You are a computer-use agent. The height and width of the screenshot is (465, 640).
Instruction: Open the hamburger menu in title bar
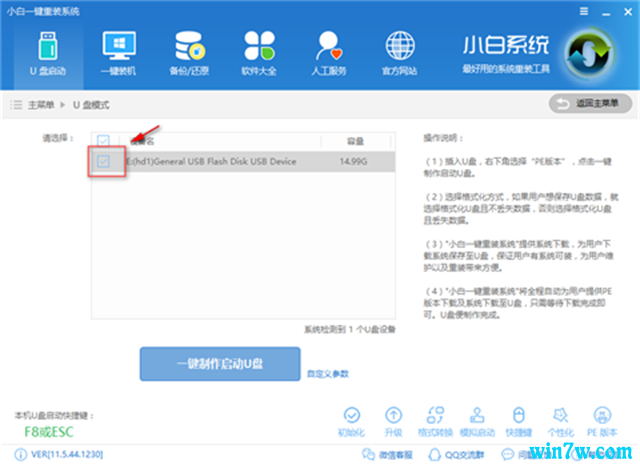click(x=584, y=11)
